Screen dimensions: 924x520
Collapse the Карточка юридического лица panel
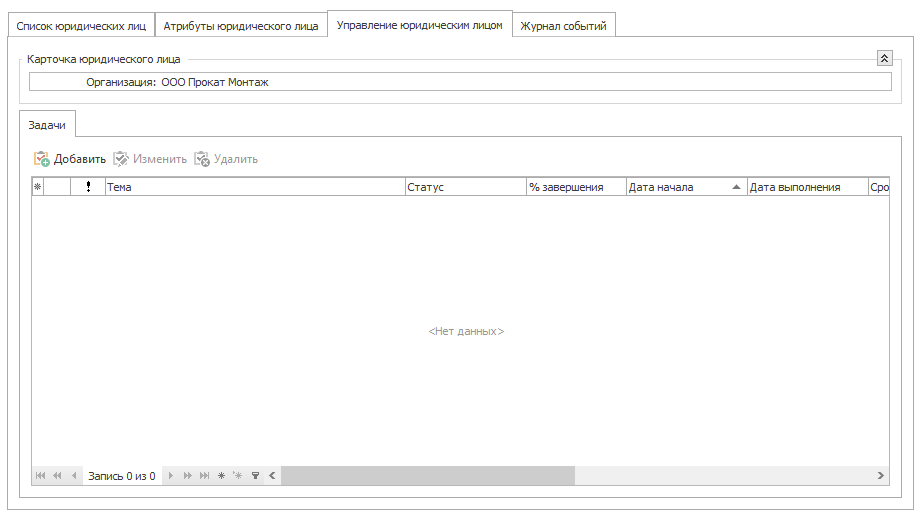[x=885, y=58]
